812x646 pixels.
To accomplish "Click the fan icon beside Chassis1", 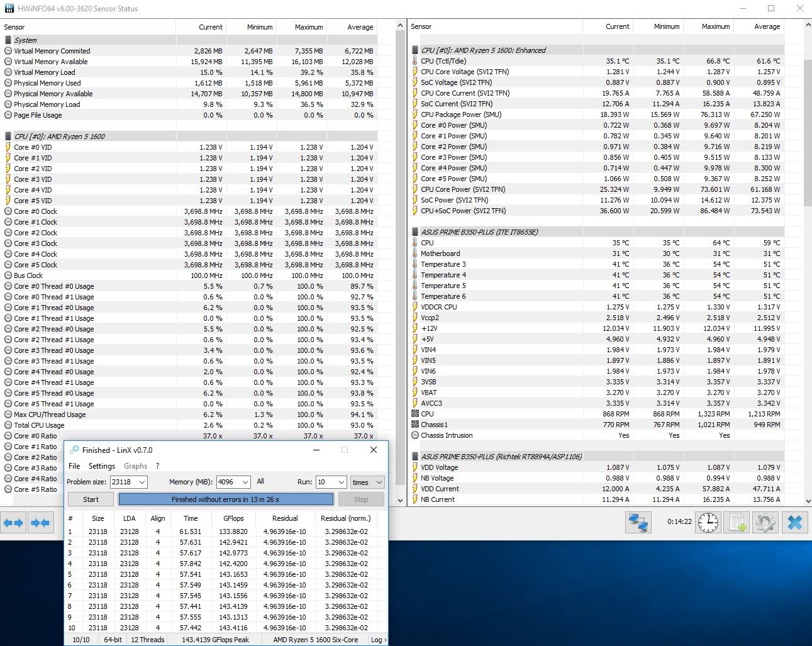I will point(415,425).
